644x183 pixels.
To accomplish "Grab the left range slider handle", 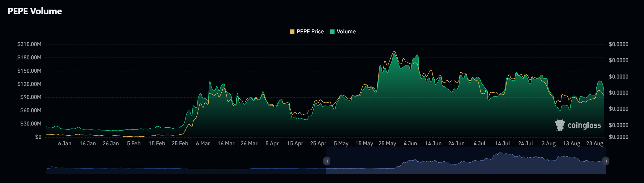I will click(x=326, y=161).
